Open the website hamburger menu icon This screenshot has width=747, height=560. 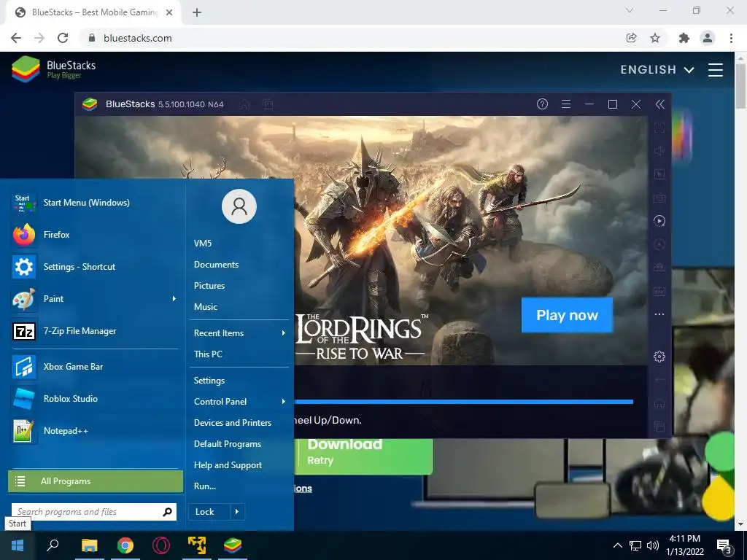coord(716,70)
